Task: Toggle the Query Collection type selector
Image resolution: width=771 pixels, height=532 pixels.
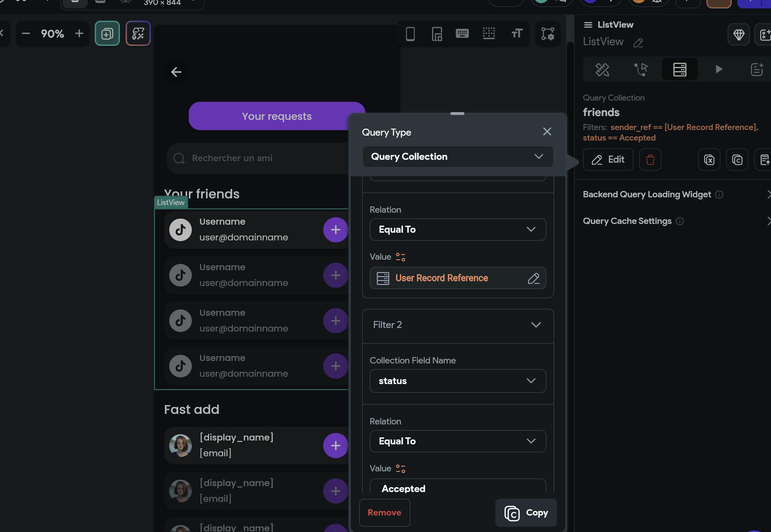Action: [x=457, y=156]
